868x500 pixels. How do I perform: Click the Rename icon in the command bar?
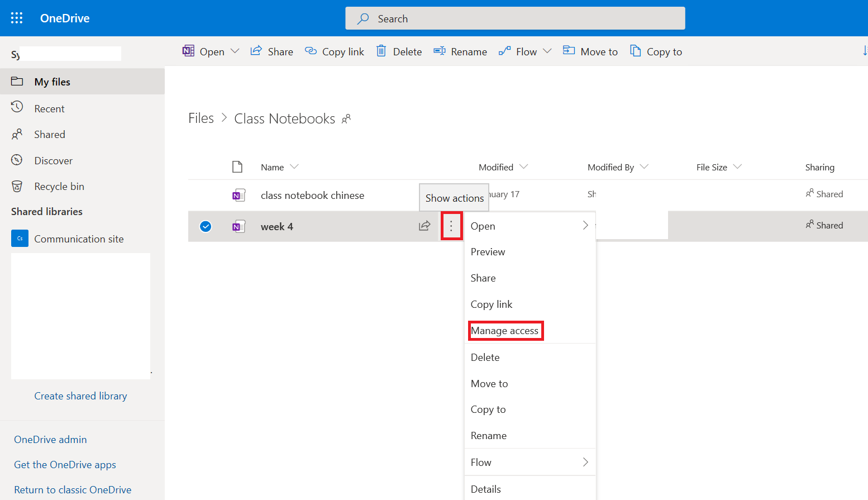[440, 51]
